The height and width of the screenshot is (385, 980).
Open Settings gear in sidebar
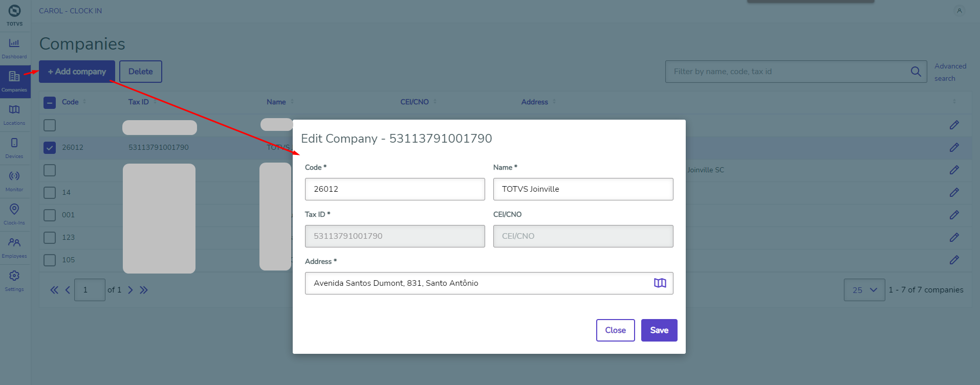click(x=14, y=280)
